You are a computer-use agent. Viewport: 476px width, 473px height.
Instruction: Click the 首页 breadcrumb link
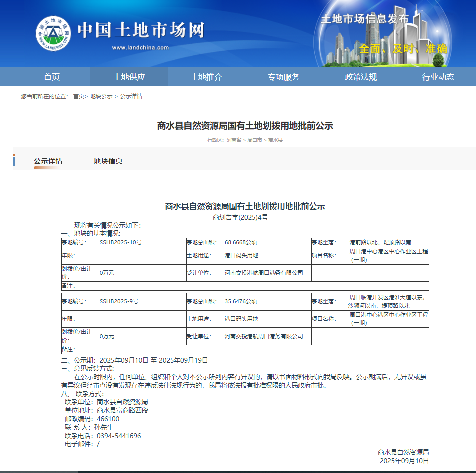[x=78, y=96]
